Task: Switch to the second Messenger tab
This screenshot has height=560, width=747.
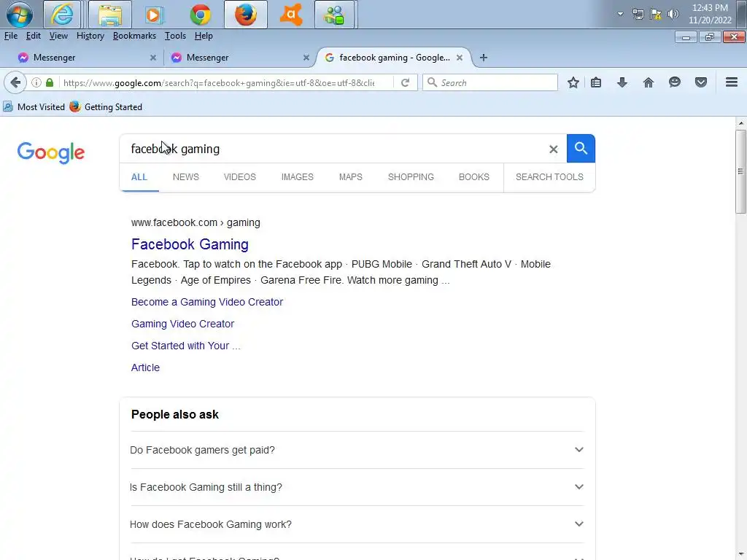Action: point(239,58)
